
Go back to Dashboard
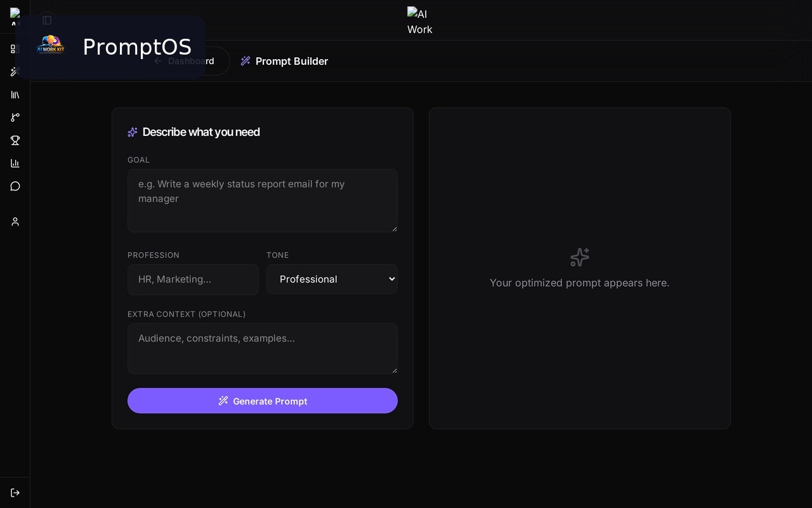point(184,61)
